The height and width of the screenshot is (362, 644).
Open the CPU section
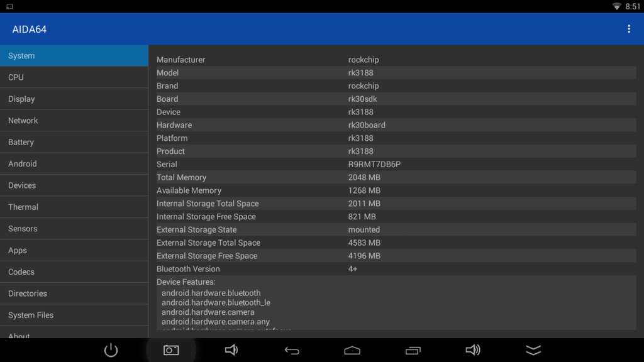pos(74,77)
